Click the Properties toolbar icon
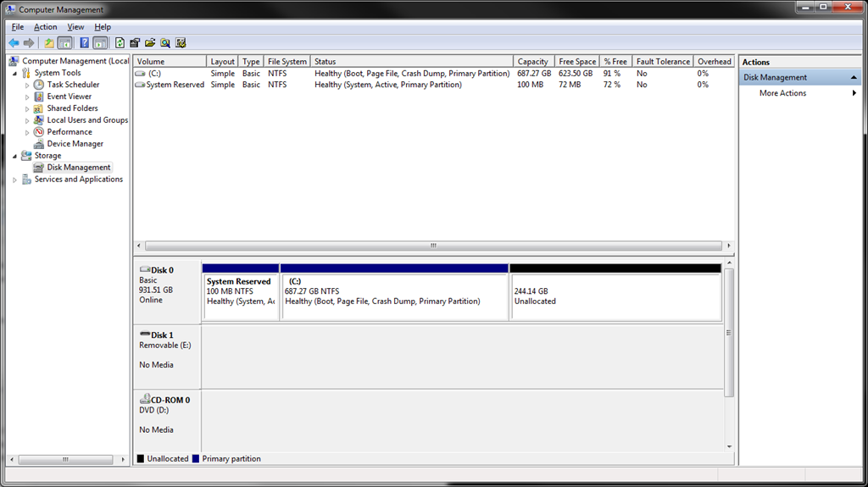Screen dimensions: 868x487 135,42
